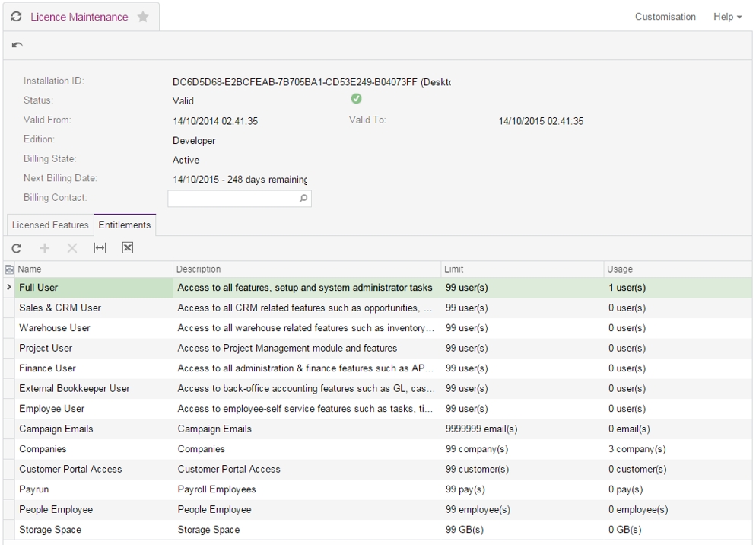
Task: Refresh the Entitlements grid
Action: click(x=17, y=248)
